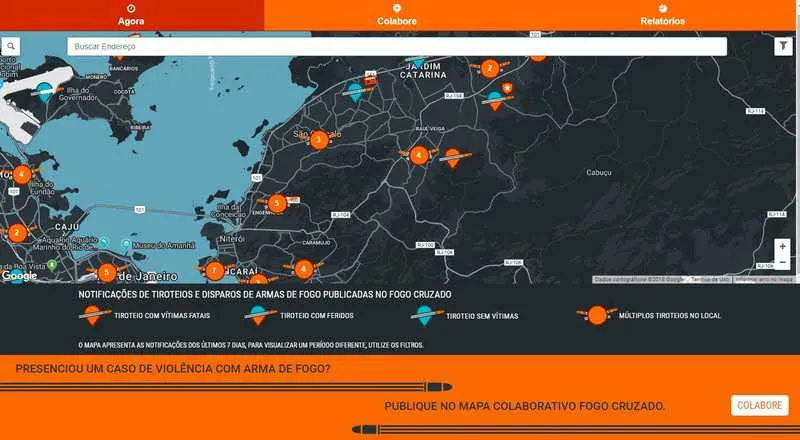Click the Museu do Amanhã label text

pos(164,246)
